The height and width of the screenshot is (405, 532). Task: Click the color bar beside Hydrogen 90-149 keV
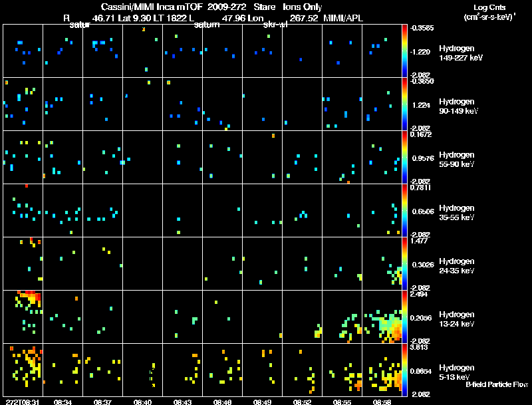(404, 104)
